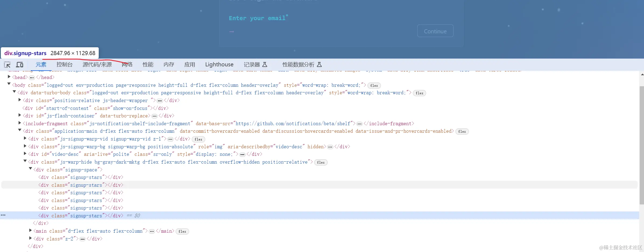
Task: Click ellipsis in js-flash-container div
Action: coord(154,116)
